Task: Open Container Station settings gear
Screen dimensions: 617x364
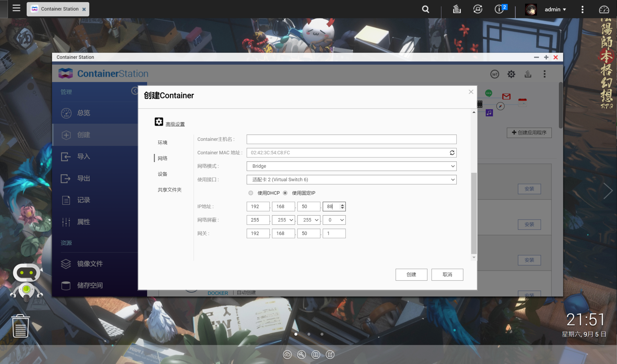Action: click(511, 74)
